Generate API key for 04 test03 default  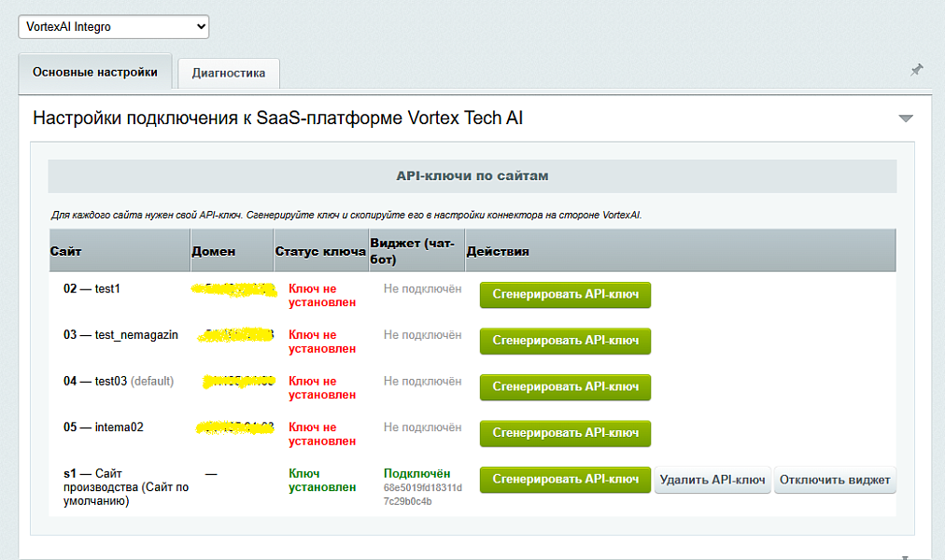pyautogui.click(x=565, y=387)
